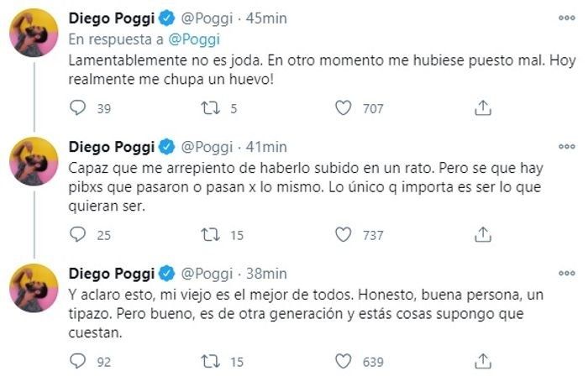
Task: Reply to the tweet with 25 replies
Action: tap(77, 235)
